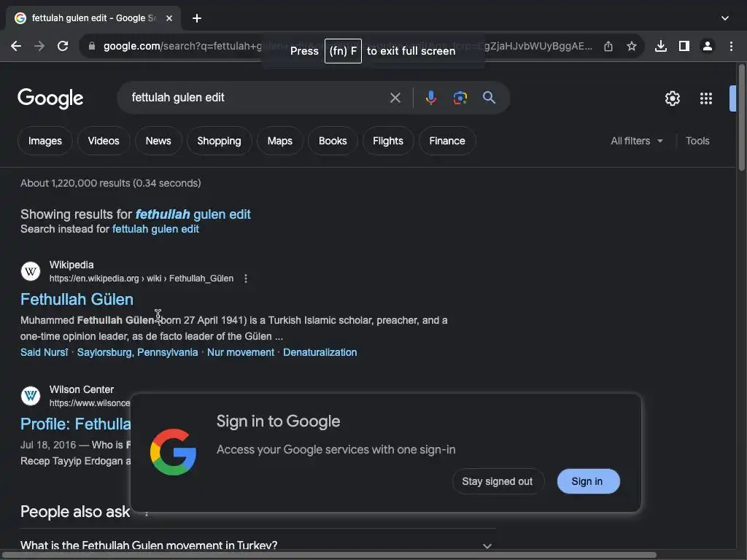Image resolution: width=747 pixels, height=560 pixels.
Task: Go forward to the next page
Action: point(39,46)
